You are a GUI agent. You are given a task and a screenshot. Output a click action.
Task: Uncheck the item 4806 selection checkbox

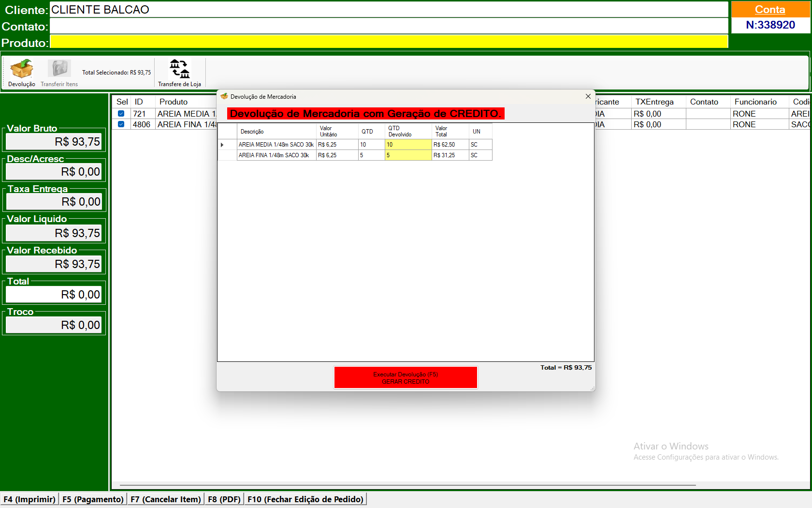coord(121,124)
